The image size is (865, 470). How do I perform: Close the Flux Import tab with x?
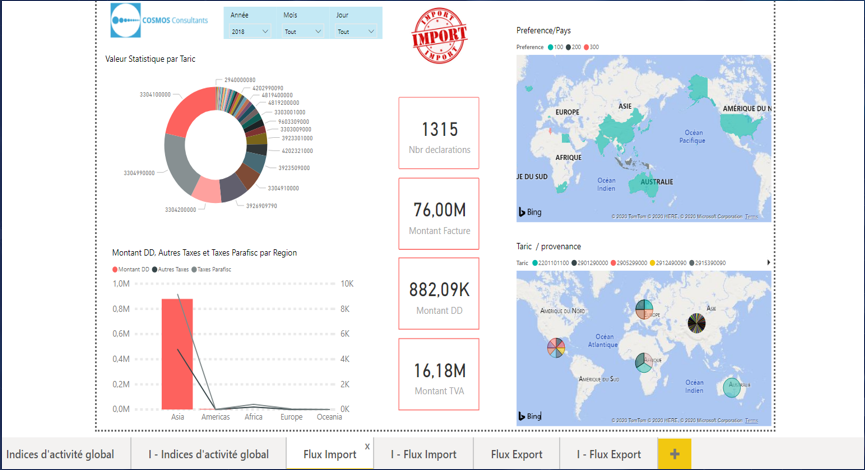click(x=367, y=446)
